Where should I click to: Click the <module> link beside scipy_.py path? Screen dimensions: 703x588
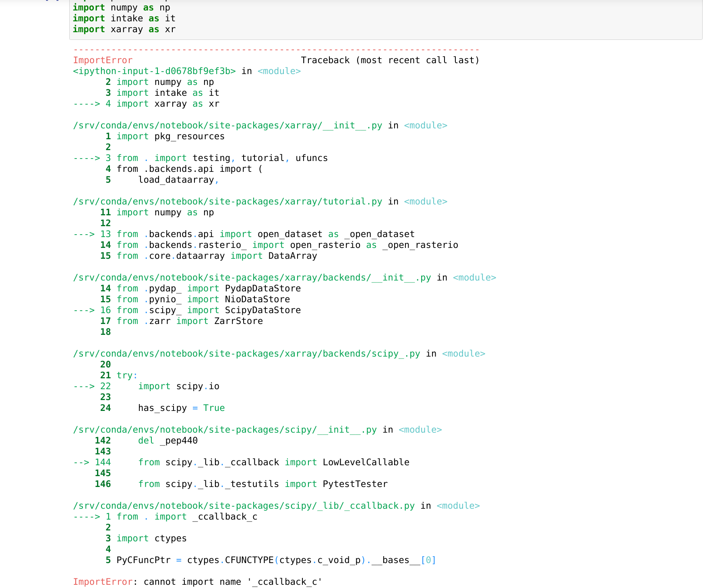(x=464, y=353)
